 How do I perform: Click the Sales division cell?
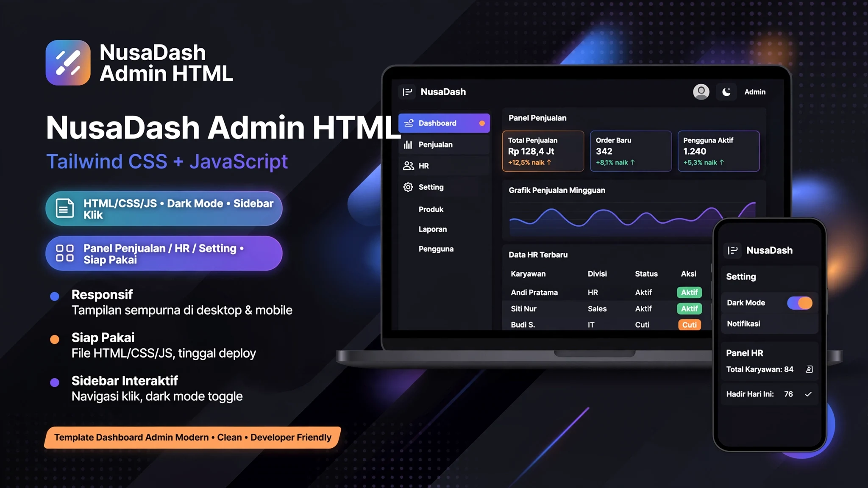click(597, 309)
